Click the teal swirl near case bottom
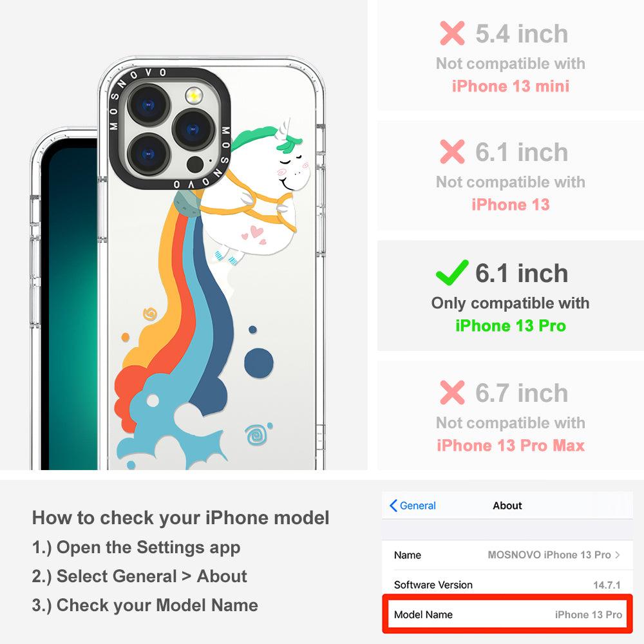The image size is (644, 644). pos(257,435)
